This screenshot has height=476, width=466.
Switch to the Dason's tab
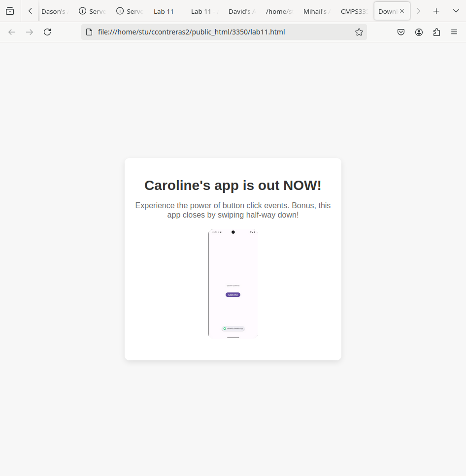pos(54,11)
